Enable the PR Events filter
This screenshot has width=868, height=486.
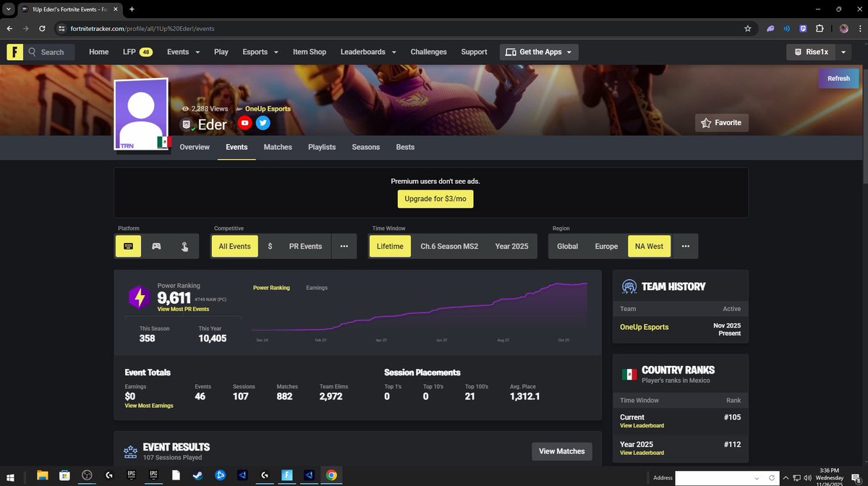point(305,246)
